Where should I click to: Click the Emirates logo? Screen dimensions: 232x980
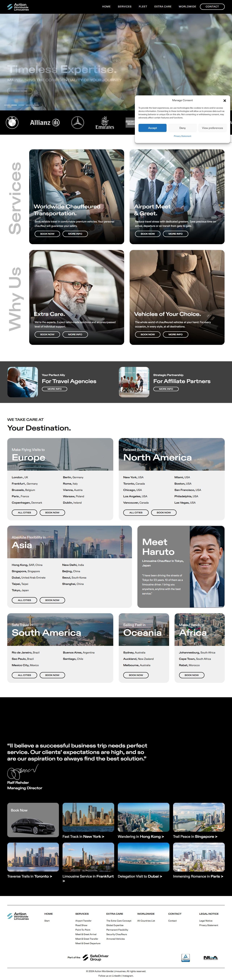[105, 123]
